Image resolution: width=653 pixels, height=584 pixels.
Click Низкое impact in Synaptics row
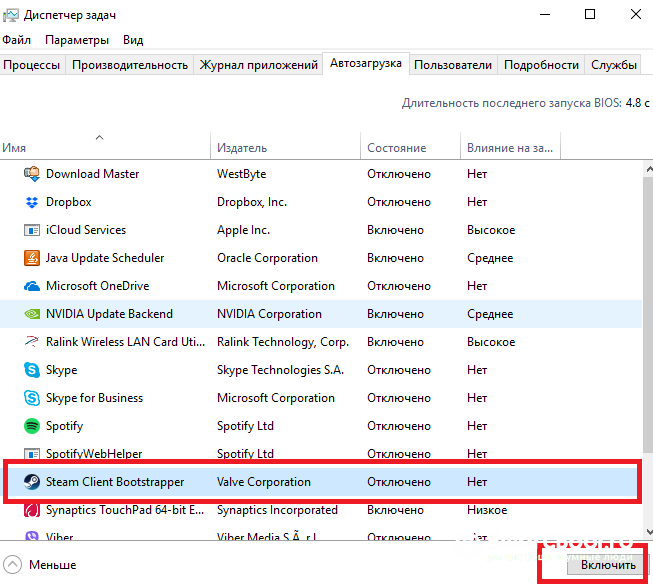[487, 510]
